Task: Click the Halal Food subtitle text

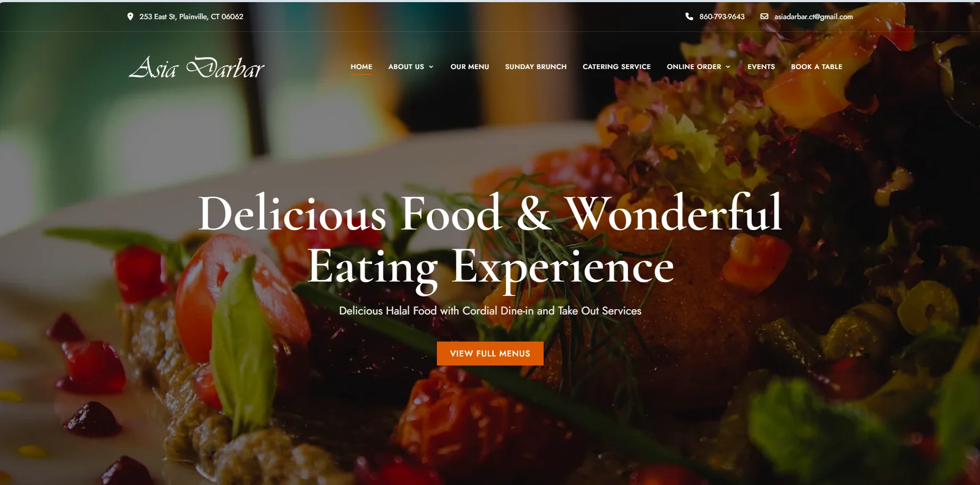Action: point(490,311)
